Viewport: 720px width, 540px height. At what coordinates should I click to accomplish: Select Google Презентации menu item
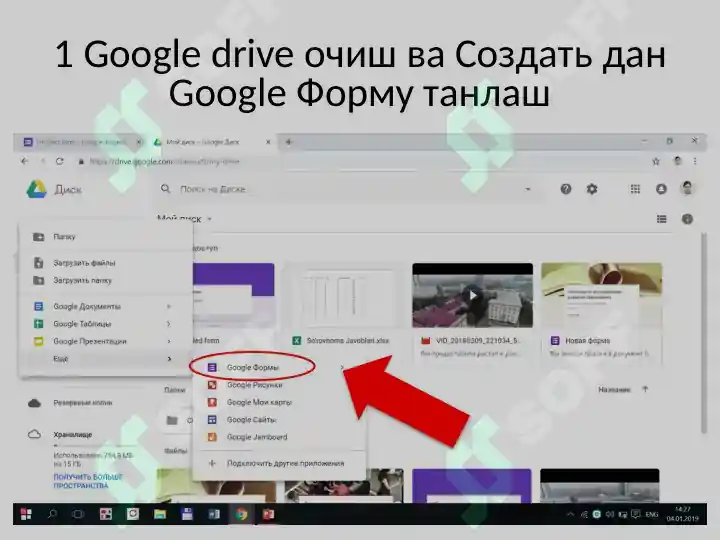click(x=106, y=341)
